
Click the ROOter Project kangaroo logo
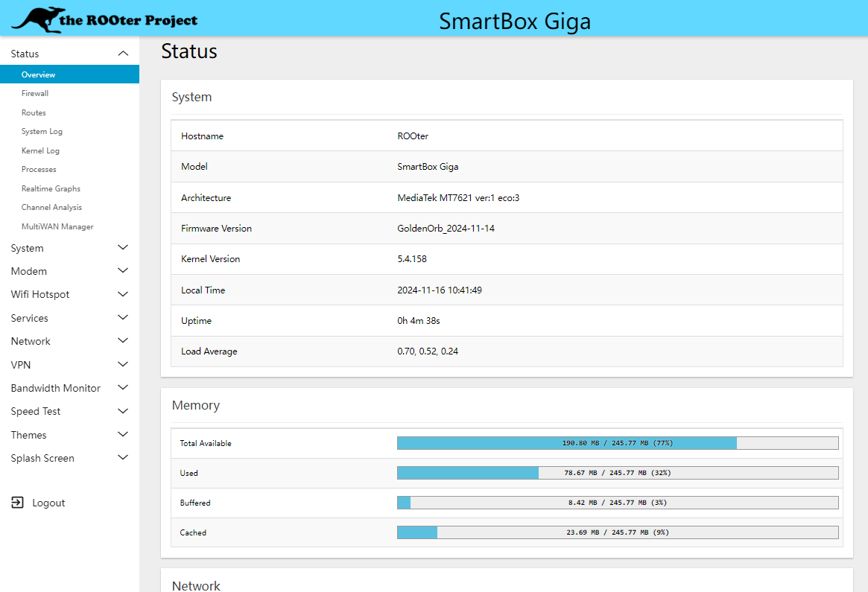[104, 20]
